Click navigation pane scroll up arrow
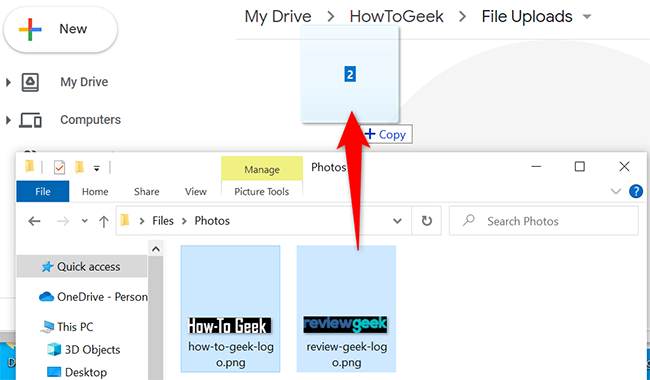The width and height of the screenshot is (650, 380). (155, 249)
